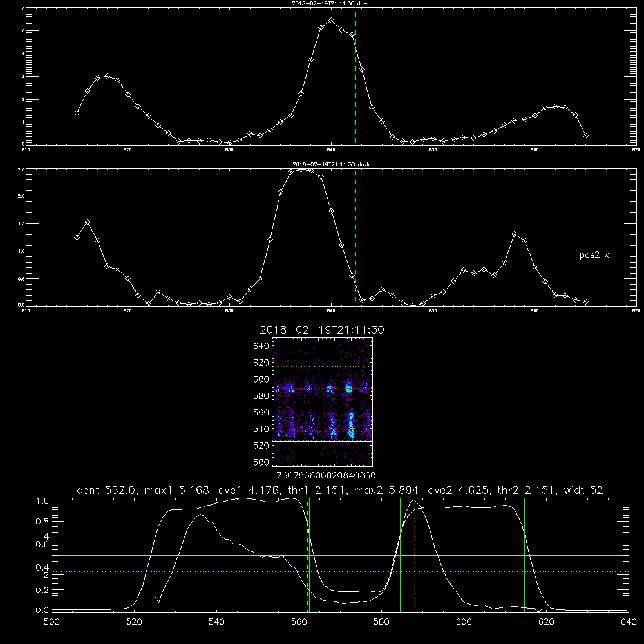644x644 pixels.
Task: Click the "500" y-axis label beside the heatmap
Action: pos(261,462)
